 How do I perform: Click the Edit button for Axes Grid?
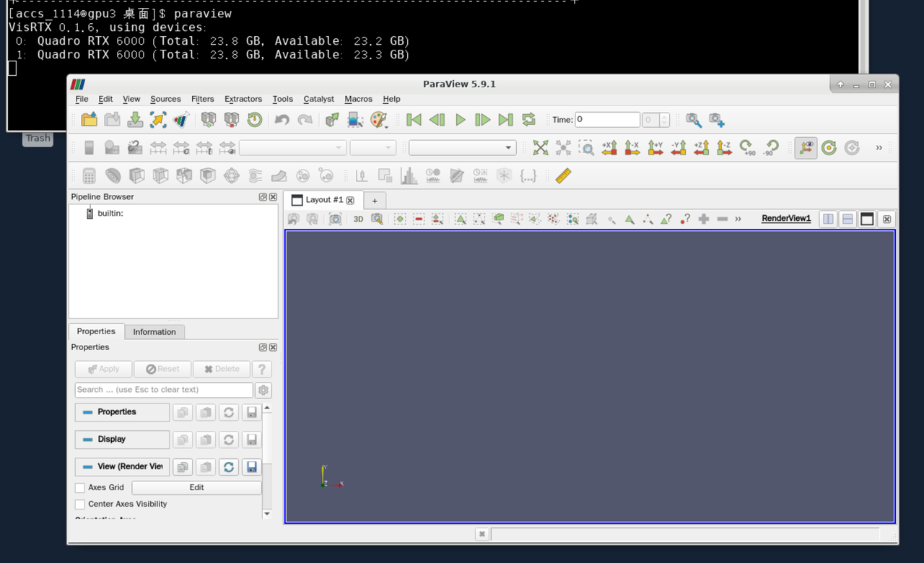coord(196,488)
